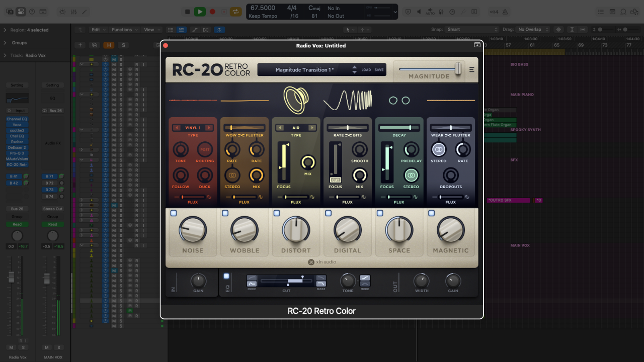Screen dimensions: 644x362
Task: Click the Noise DUCK knob
Action: pos(205,175)
